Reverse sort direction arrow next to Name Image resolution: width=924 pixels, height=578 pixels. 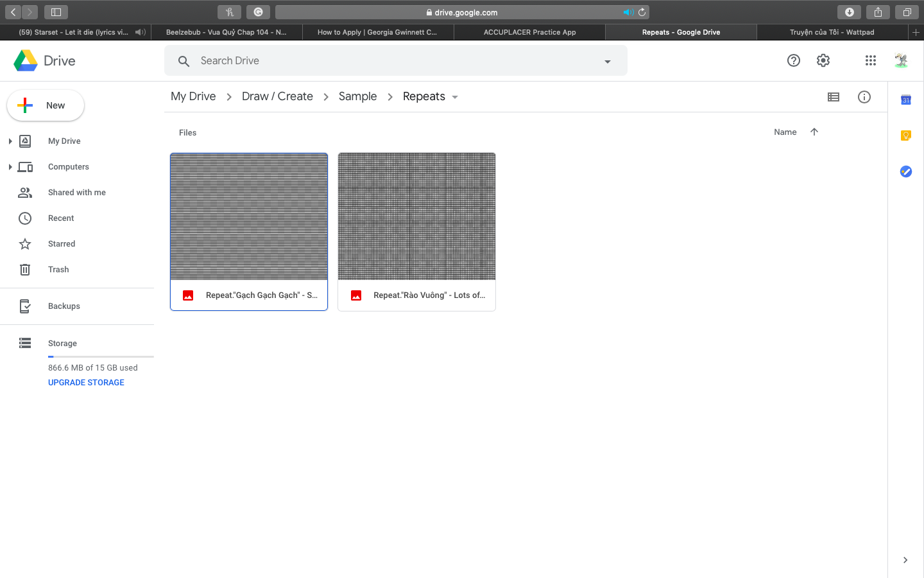pos(814,132)
